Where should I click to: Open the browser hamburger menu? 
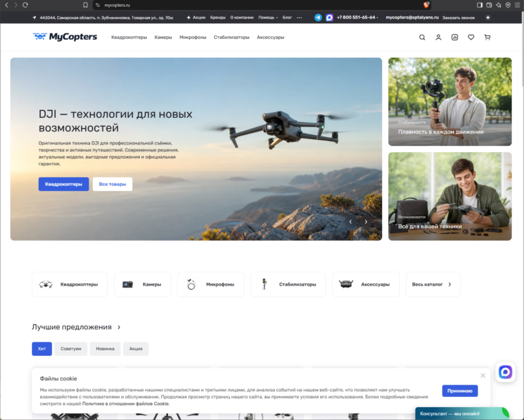(517, 5)
